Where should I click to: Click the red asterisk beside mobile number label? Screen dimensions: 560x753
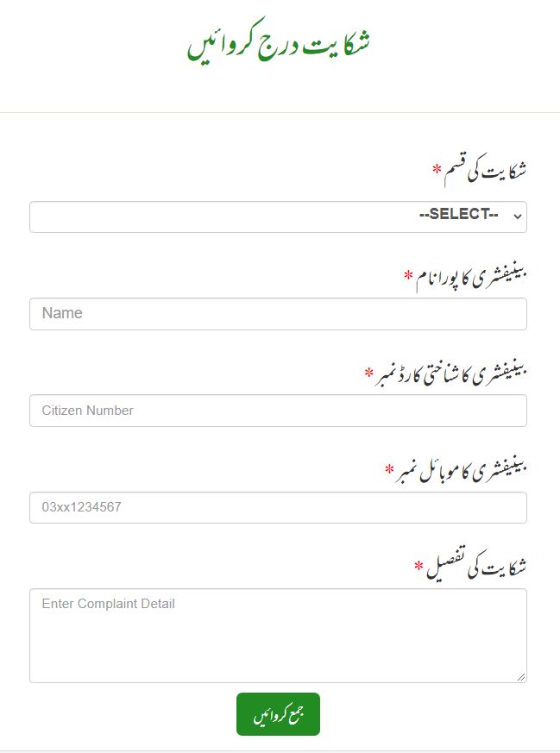(x=389, y=469)
